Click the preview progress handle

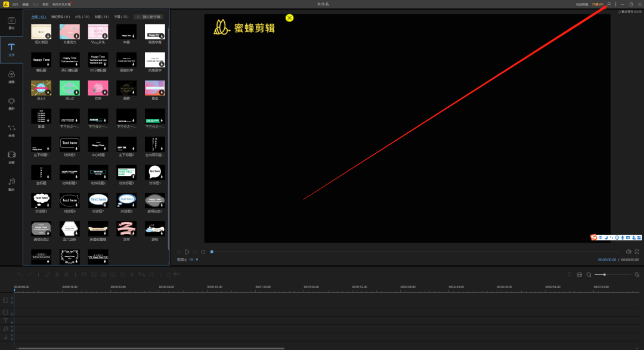(212, 252)
